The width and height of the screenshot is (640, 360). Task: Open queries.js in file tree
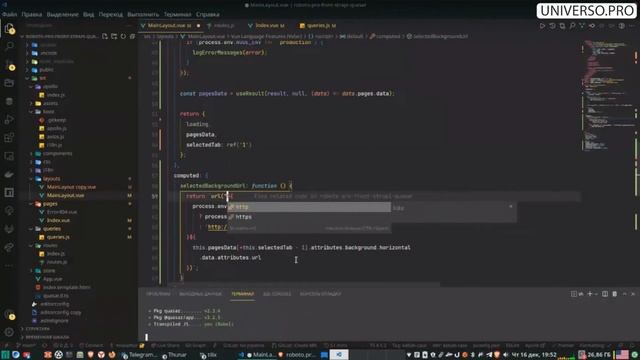pyautogui.click(x=58, y=237)
